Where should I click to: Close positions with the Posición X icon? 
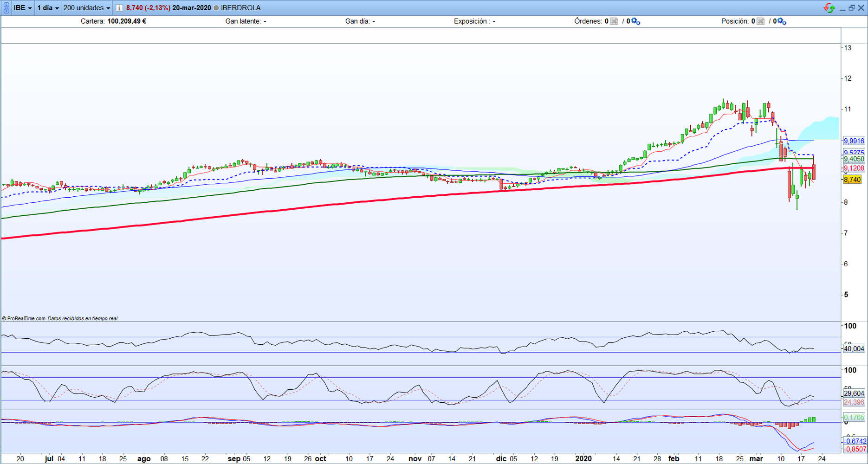click(x=760, y=21)
